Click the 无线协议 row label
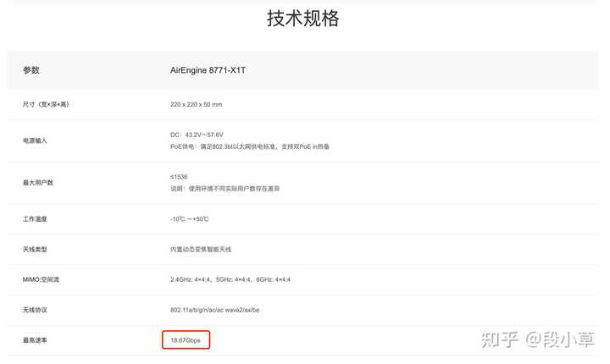This screenshot has height=364, width=610. [x=35, y=310]
